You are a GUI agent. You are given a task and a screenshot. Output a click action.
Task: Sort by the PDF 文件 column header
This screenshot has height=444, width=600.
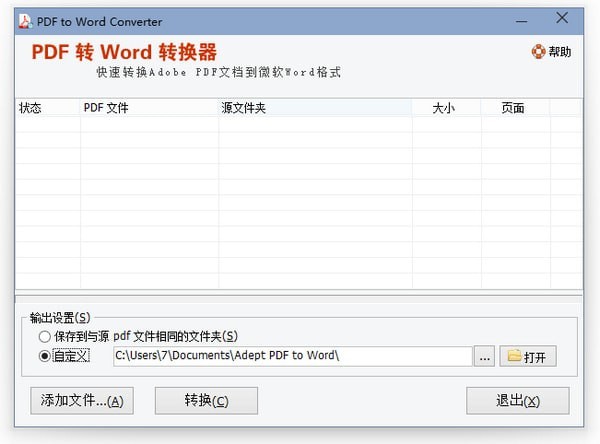[149, 108]
